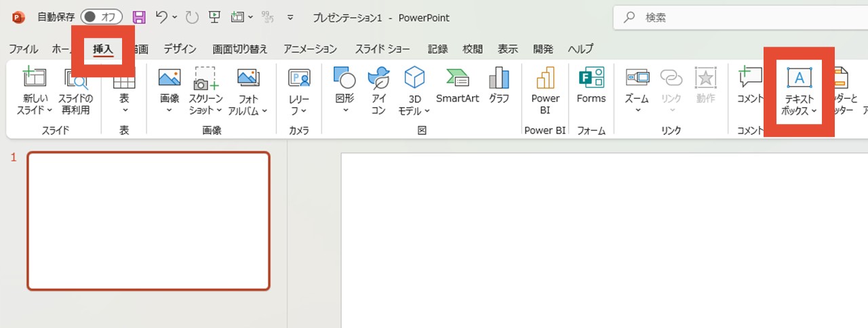Click the blank slide editing canvas

click(604, 241)
